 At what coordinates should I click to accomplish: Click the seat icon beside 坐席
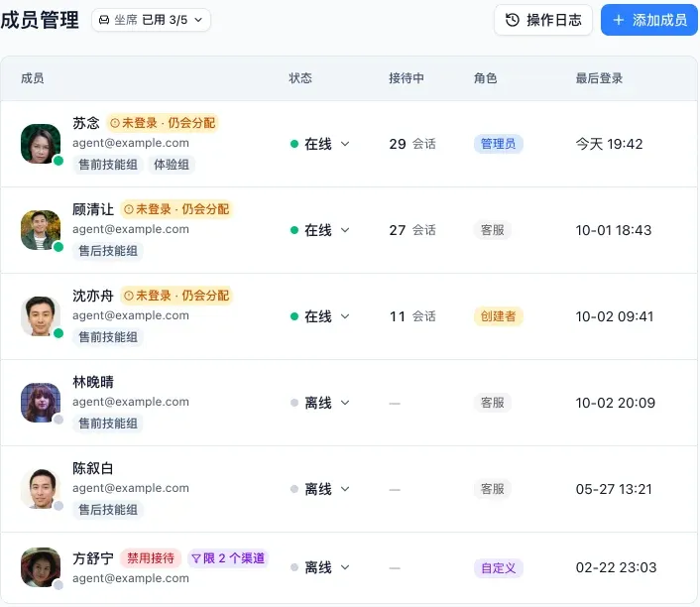click(x=104, y=20)
